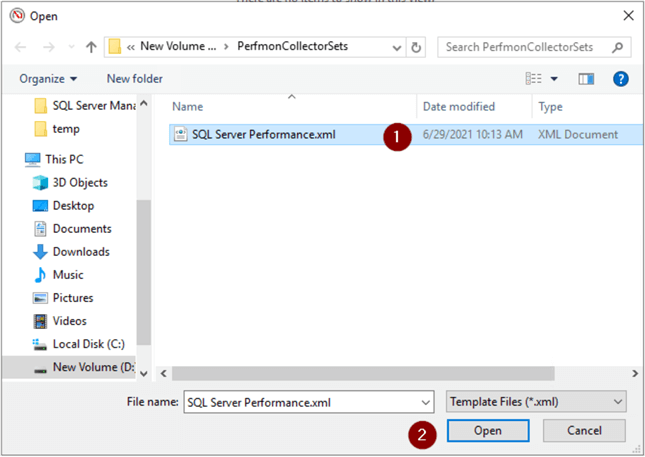Go up one folder level
Viewport: 645px width, 457px height.
pyautogui.click(x=91, y=47)
